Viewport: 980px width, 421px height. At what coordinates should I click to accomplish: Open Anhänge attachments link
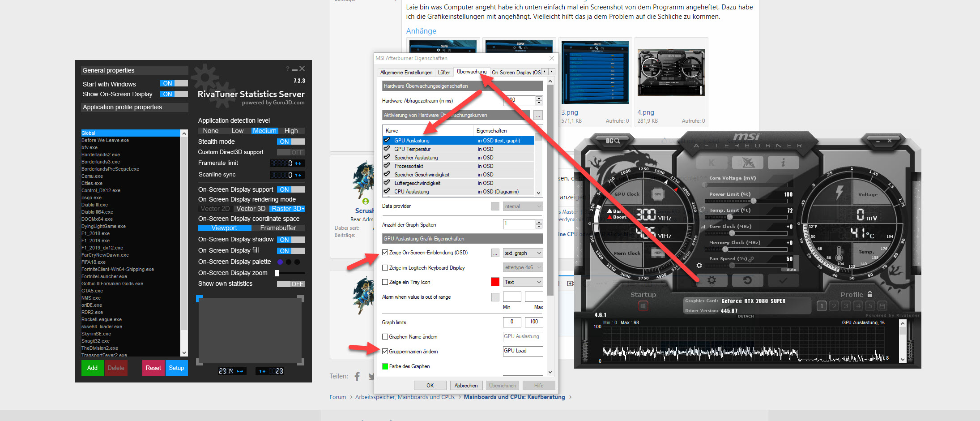pos(421,31)
